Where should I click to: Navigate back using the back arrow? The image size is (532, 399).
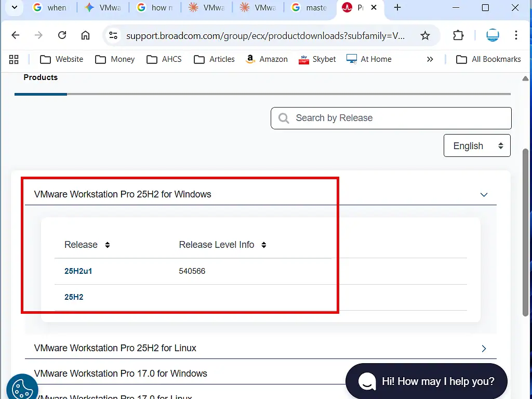pos(15,35)
